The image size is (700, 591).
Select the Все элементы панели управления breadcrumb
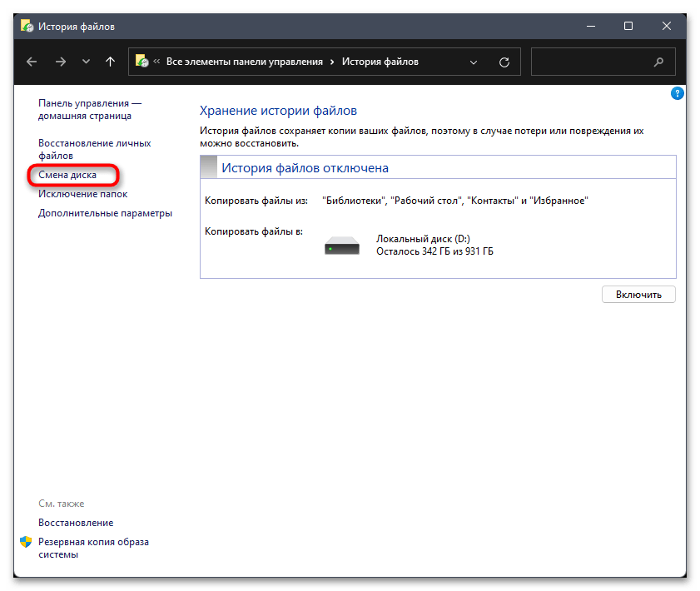tap(246, 62)
